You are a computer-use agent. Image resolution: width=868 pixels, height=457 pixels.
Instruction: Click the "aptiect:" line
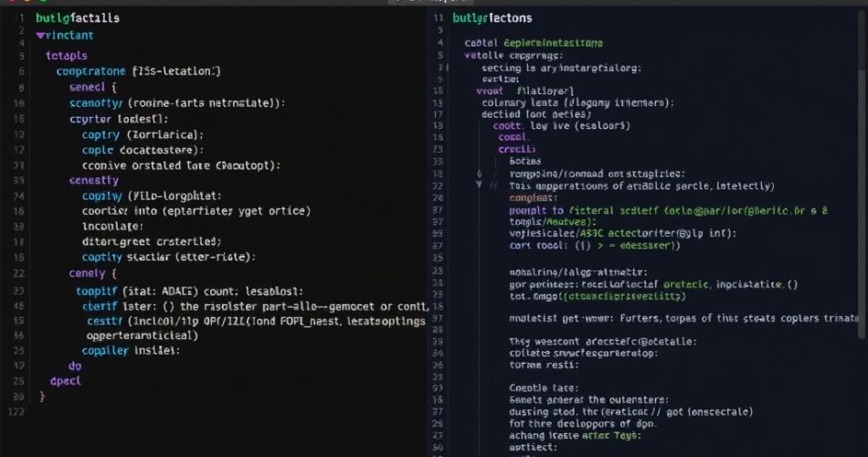tap(533, 448)
